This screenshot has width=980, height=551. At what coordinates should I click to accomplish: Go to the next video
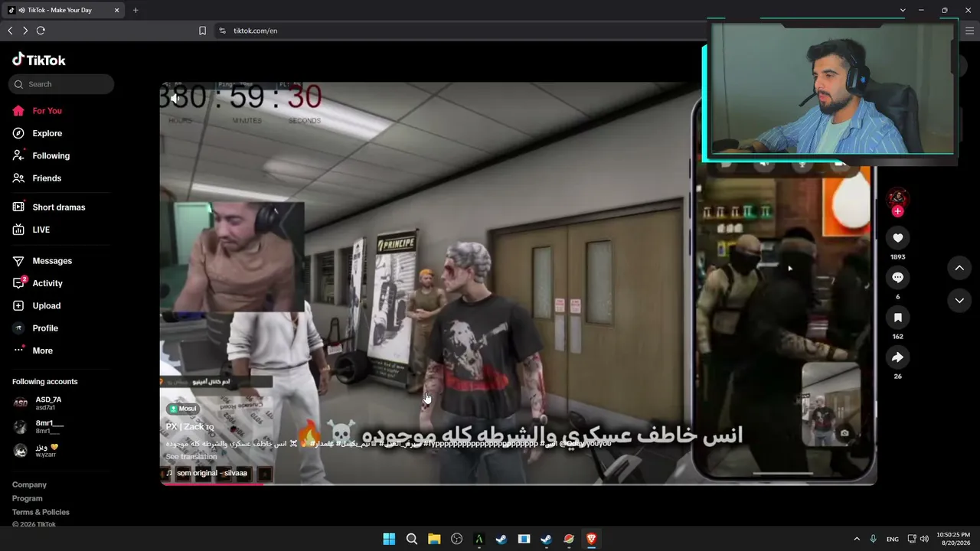[959, 301]
